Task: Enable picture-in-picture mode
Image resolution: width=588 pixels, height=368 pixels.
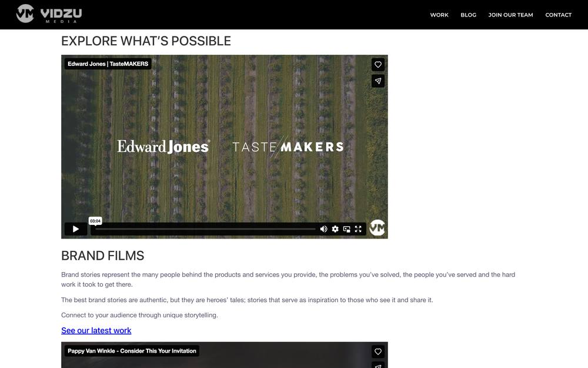Action: click(x=347, y=229)
